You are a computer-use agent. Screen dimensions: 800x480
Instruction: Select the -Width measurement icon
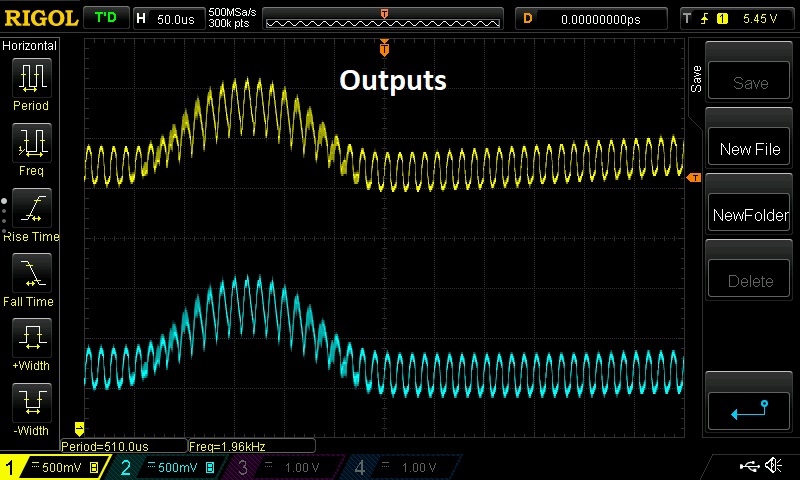coord(32,402)
